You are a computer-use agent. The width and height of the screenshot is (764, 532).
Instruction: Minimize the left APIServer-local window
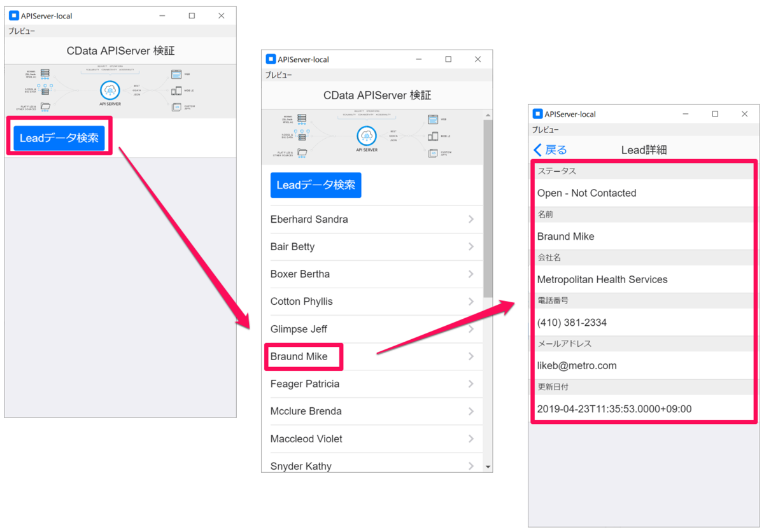click(162, 16)
